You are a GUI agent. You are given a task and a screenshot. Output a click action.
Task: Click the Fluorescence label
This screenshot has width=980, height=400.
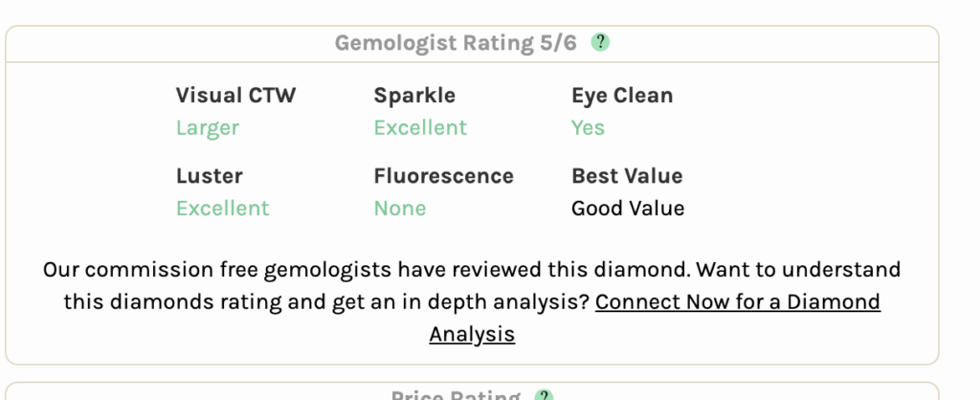(443, 176)
